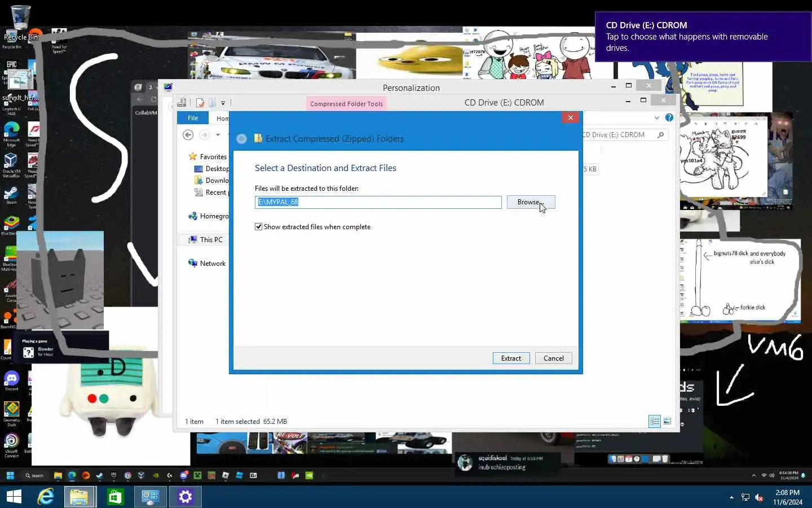Screen dimensions: 812x508
Task: Click the muted volume icon in tray
Action: pos(759,497)
